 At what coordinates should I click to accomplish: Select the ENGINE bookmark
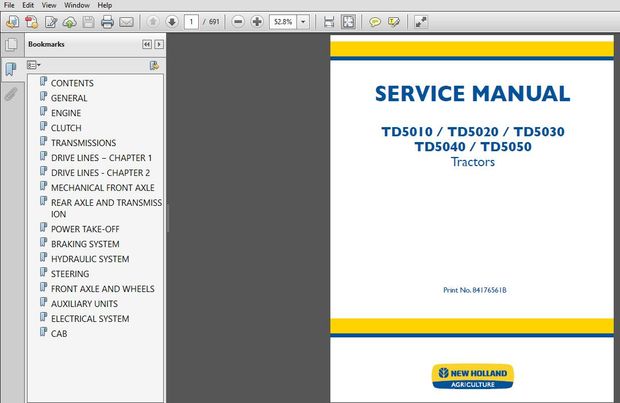click(66, 113)
